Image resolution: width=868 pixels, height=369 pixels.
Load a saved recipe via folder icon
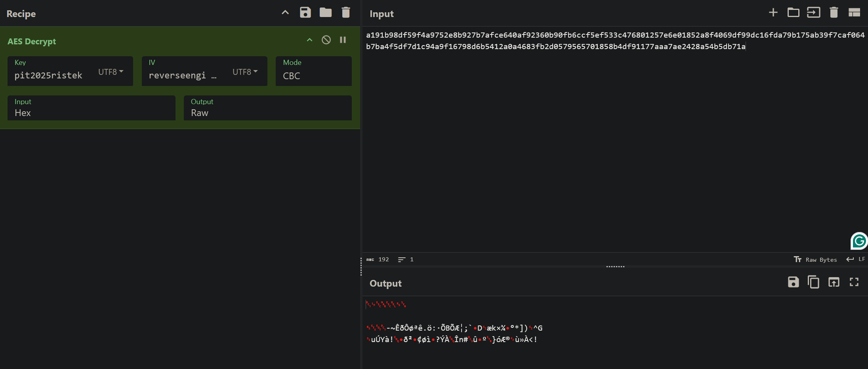pos(325,12)
